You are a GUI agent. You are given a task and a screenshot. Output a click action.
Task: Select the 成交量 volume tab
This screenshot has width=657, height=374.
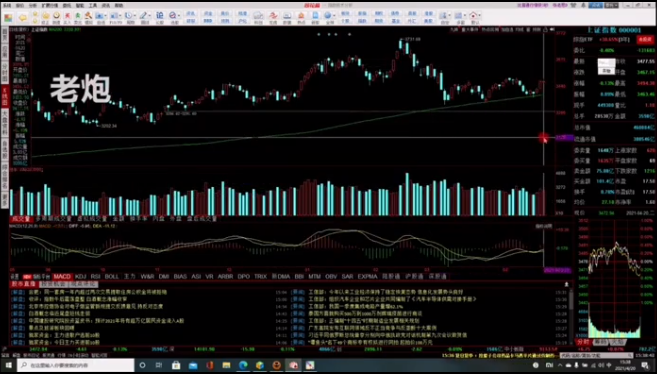(21, 219)
